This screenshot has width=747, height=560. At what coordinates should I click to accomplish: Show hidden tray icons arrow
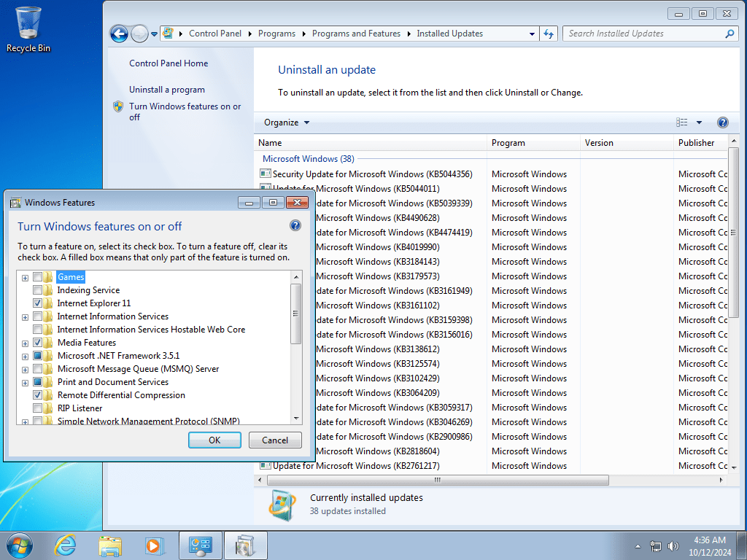638,546
